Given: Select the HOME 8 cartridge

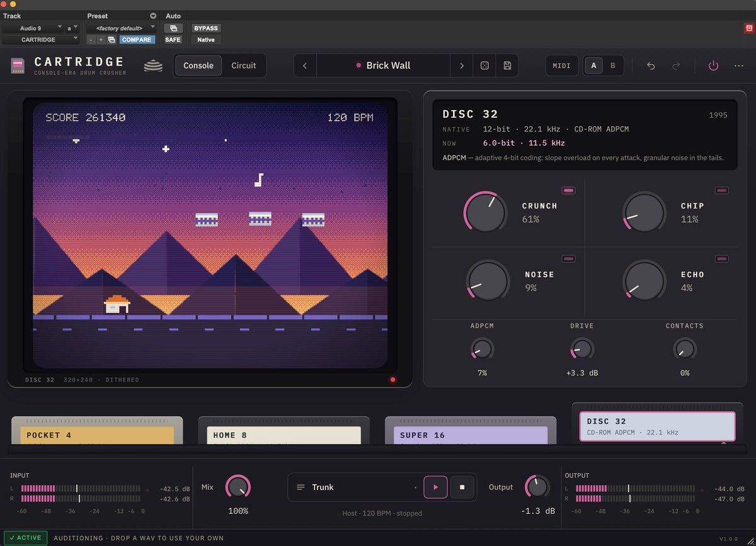Looking at the screenshot, I should [283, 431].
